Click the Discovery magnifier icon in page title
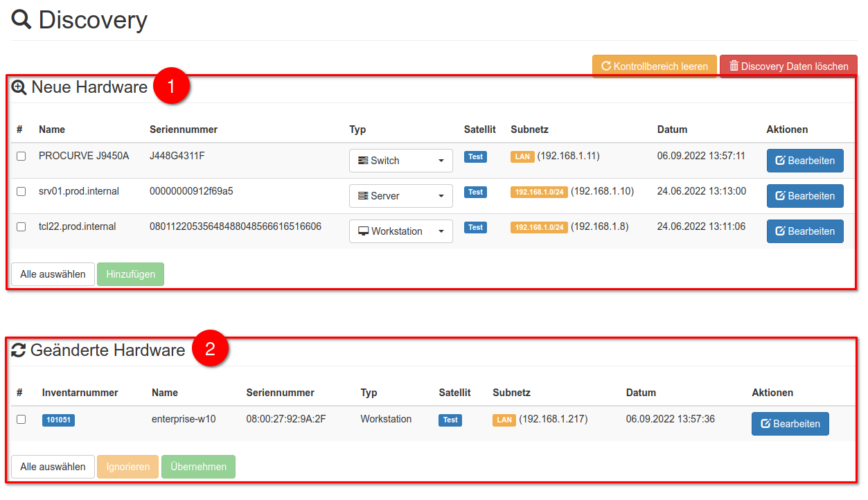Viewport: 868px width, 500px height. [21, 20]
